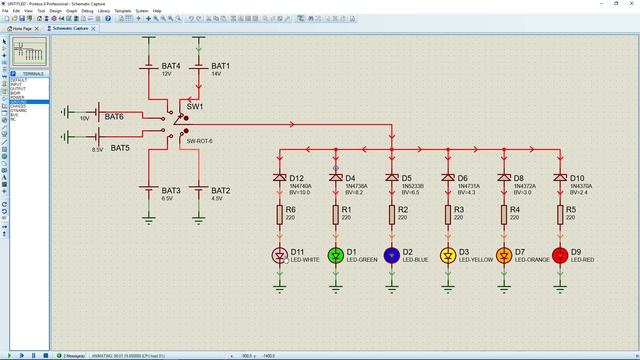Screen dimensions: 640x360
Task: Open the View menu
Action: pyautogui.click(x=29, y=11)
